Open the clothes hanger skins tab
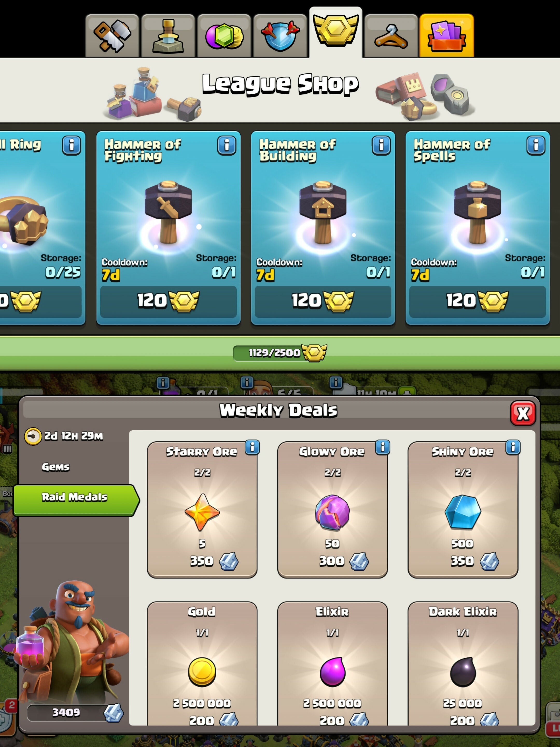 coord(391,36)
